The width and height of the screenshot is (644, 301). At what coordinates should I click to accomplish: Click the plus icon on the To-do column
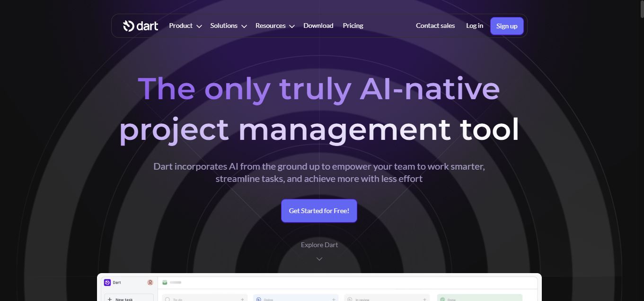[242, 299]
